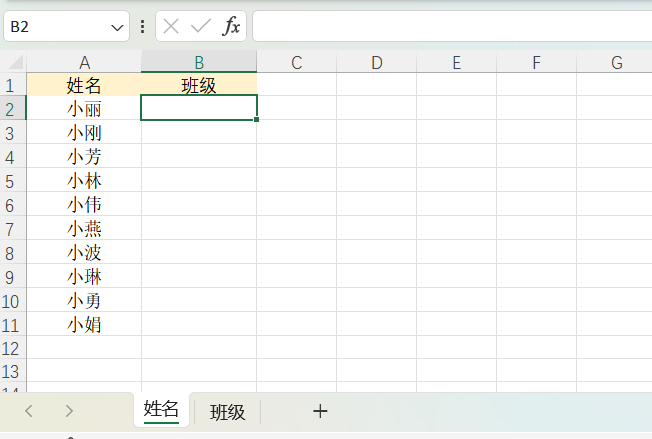
Task: Click the fill handle of cell B2
Action: click(257, 119)
